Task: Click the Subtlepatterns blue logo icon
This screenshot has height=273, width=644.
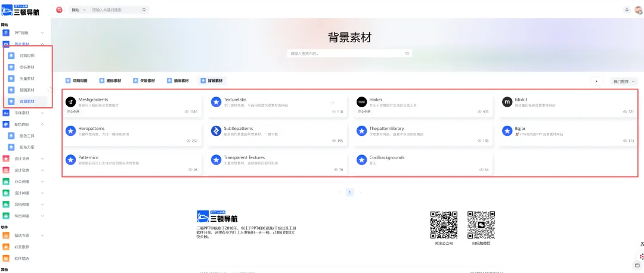Action: click(216, 131)
